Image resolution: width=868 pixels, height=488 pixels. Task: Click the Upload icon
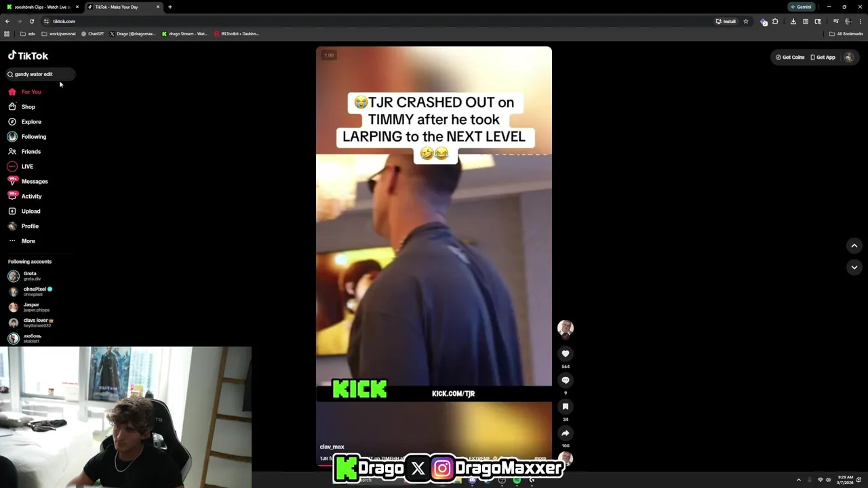(x=12, y=211)
